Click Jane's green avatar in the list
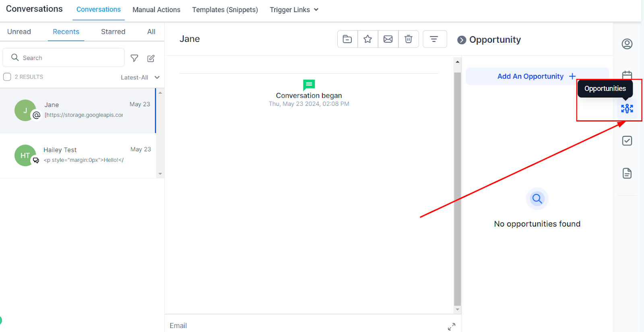 click(x=25, y=110)
